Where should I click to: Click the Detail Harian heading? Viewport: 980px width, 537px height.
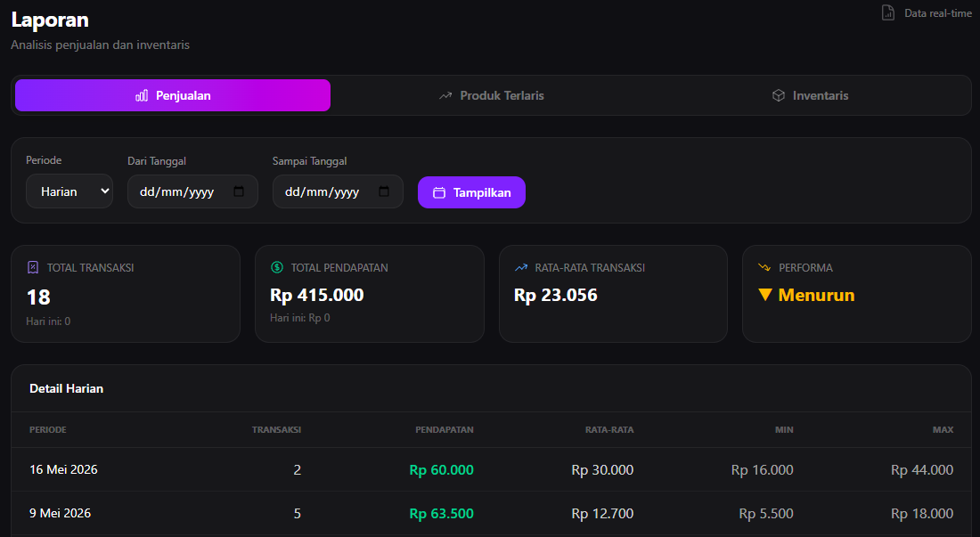[x=66, y=388]
